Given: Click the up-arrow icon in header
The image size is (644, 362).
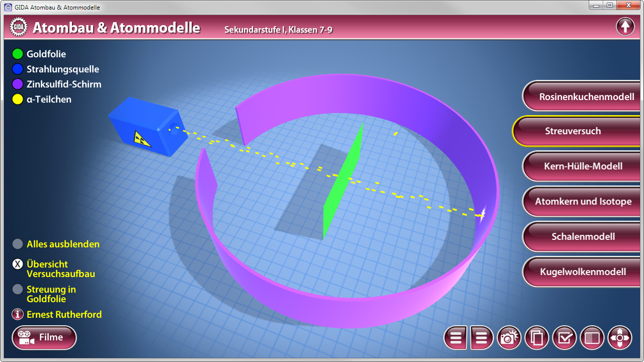Looking at the screenshot, I should coord(625,27).
